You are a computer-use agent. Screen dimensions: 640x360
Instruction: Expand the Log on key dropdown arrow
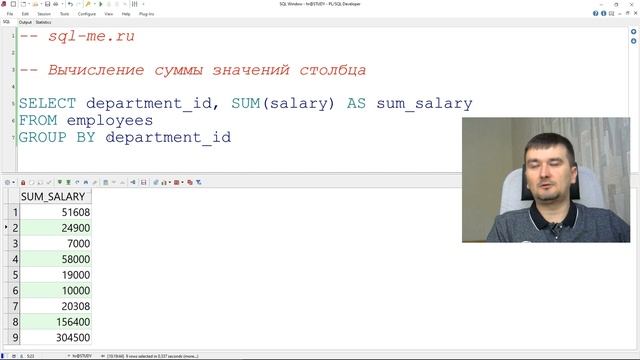click(x=95, y=4)
